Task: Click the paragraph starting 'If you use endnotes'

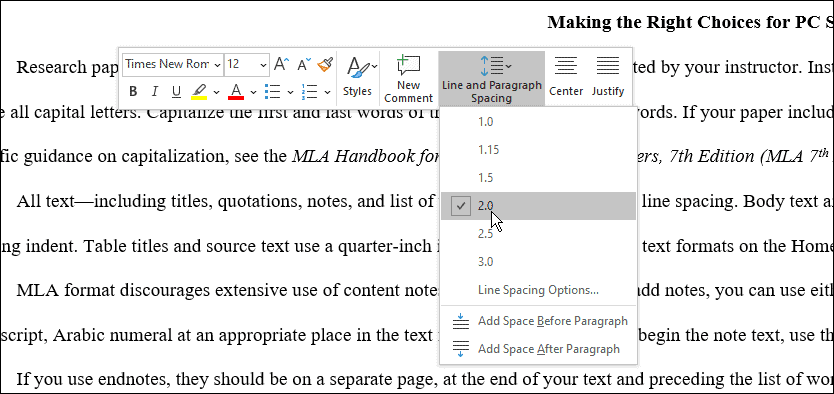Action: [425, 380]
